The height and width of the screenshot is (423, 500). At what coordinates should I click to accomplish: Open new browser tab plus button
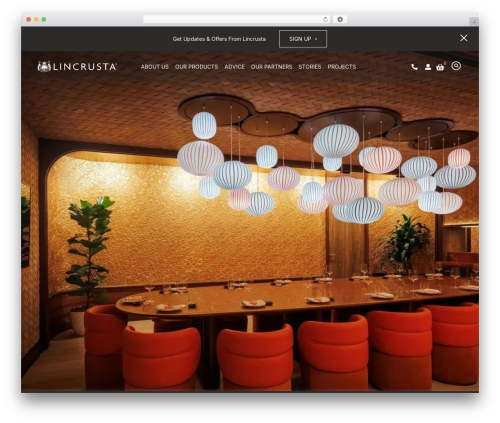474,22
